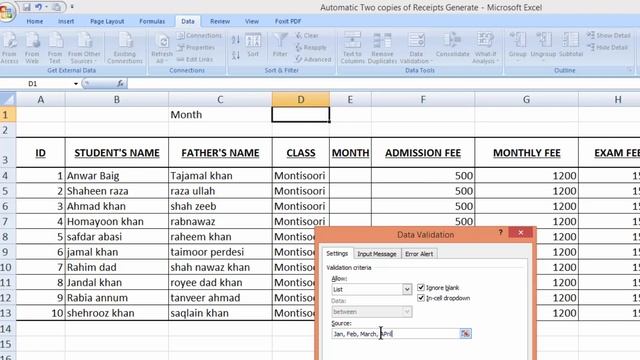Open Input Message tab in dialog
Image resolution: width=640 pixels, height=360 pixels.
[x=377, y=254]
